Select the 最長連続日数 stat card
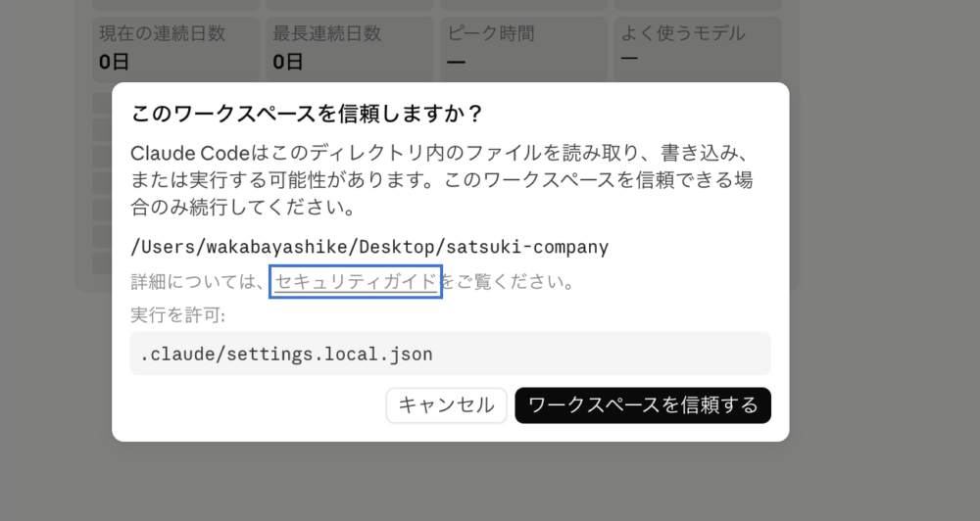This screenshot has height=521, width=980. click(x=348, y=47)
